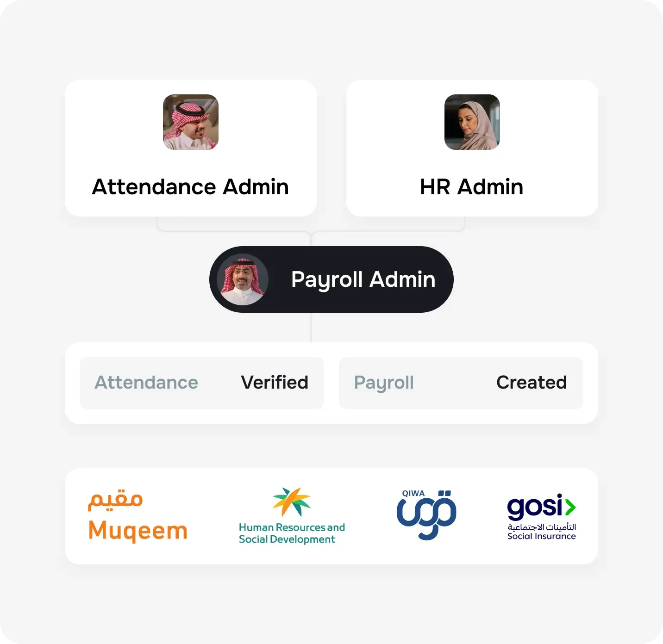Click the Muqeem English wordmark
663x644 pixels.
[138, 531]
